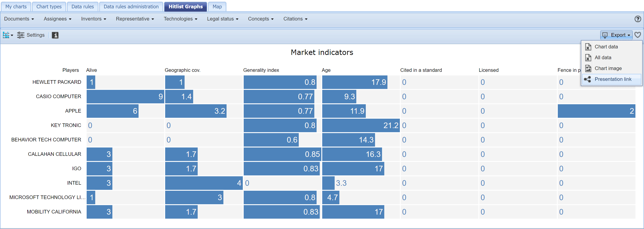Switch to the Map tab
The width and height of the screenshot is (644, 229).
(x=217, y=7)
